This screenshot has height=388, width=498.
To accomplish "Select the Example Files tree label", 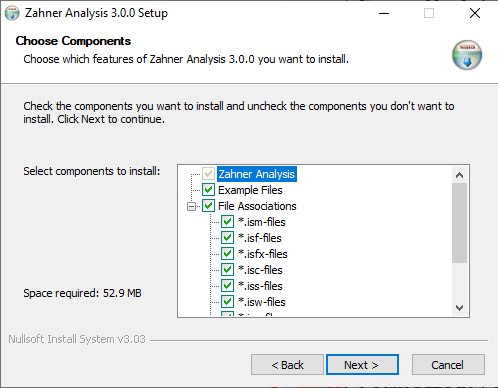I will 250,190.
